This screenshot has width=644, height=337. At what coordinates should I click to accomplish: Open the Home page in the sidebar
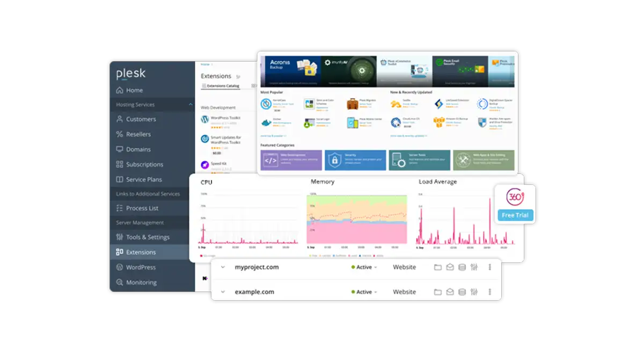point(134,90)
